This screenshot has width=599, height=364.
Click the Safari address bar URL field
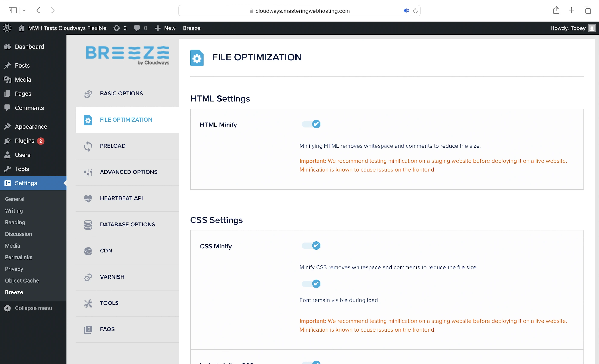302,11
